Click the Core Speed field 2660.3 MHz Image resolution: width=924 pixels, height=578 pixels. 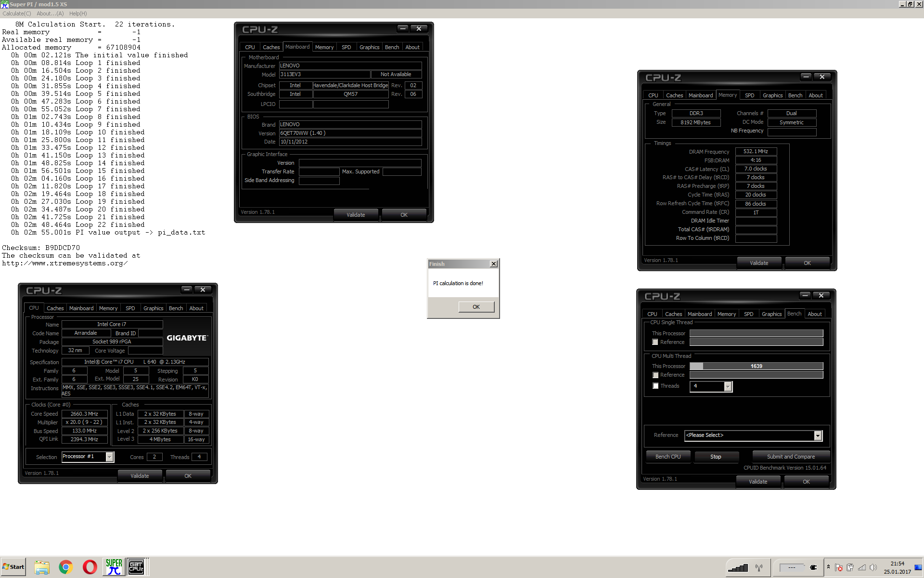tap(84, 414)
